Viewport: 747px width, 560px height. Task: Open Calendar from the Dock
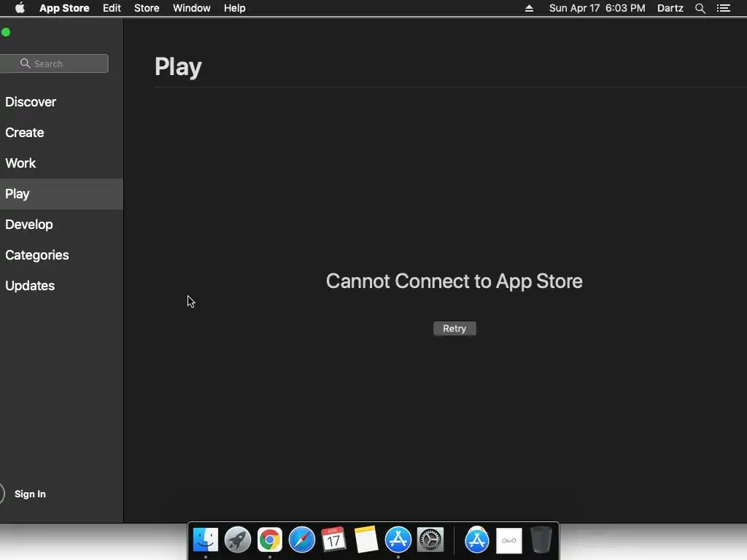[x=333, y=540]
